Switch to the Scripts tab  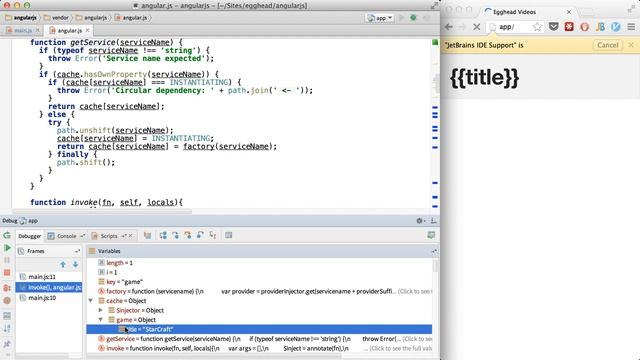point(108,236)
